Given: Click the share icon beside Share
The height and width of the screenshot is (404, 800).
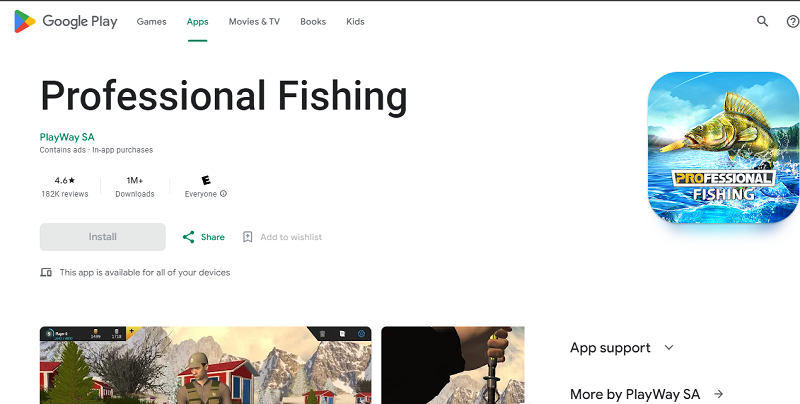Looking at the screenshot, I should (188, 237).
